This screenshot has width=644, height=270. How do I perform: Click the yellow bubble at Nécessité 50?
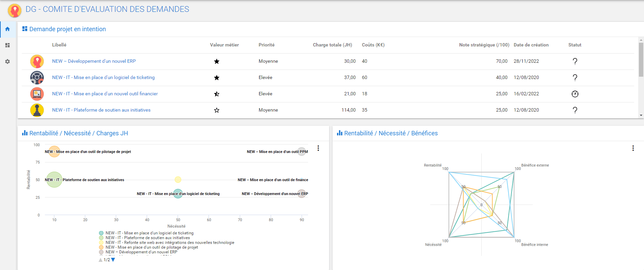click(x=178, y=179)
